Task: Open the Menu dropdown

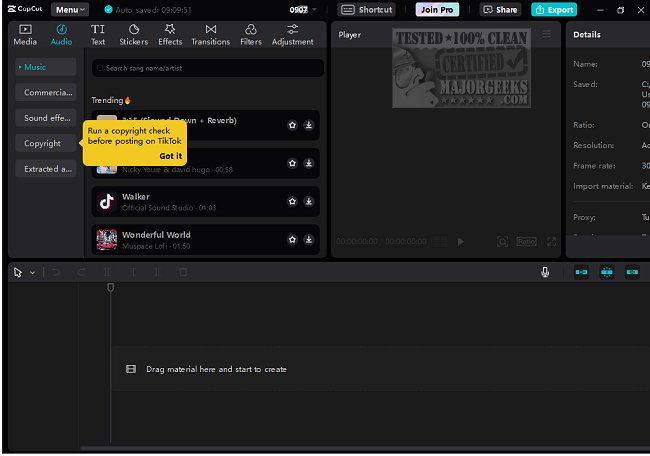Action: click(x=70, y=10)
